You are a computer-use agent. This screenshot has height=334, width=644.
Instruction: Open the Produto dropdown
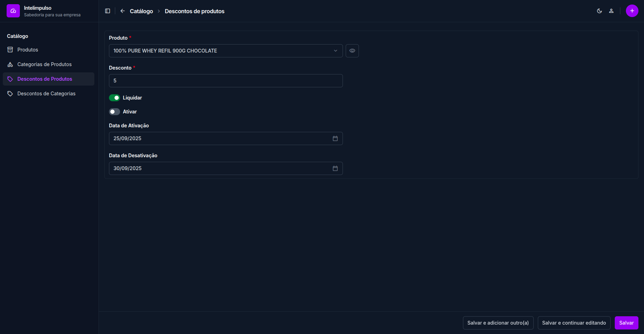226,51
